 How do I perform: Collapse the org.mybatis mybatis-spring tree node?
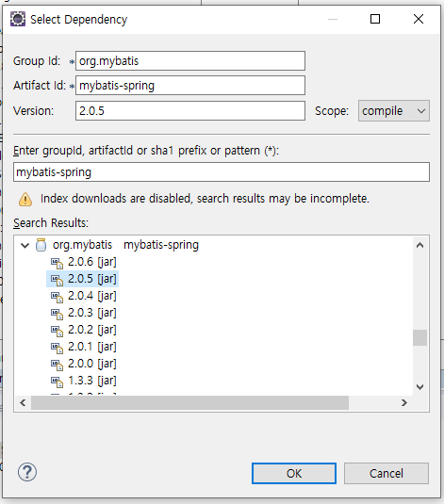25,246
